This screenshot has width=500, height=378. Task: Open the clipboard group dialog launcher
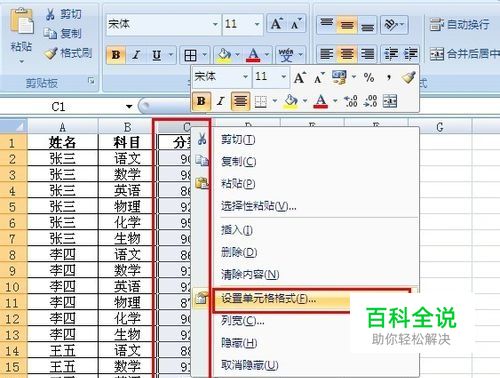[x=91, y=81]
